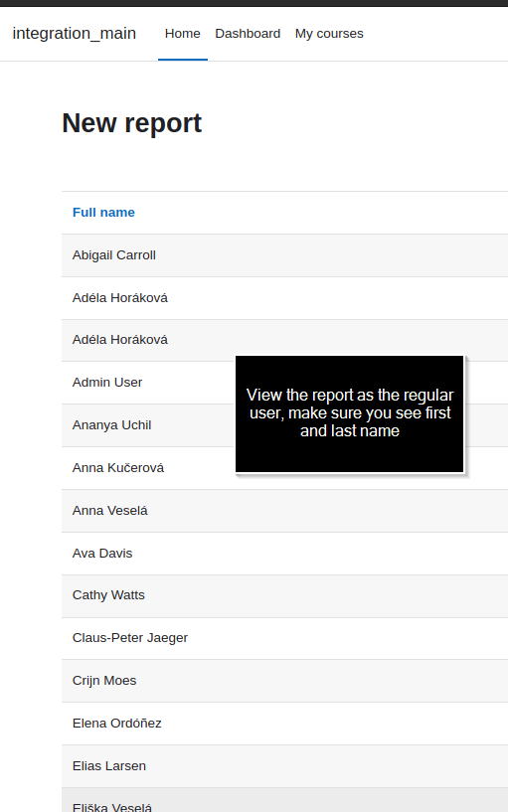The image size is (508, 812).
Task: Click the black instruction tooltip box
Action: click(x=350, y=413)
